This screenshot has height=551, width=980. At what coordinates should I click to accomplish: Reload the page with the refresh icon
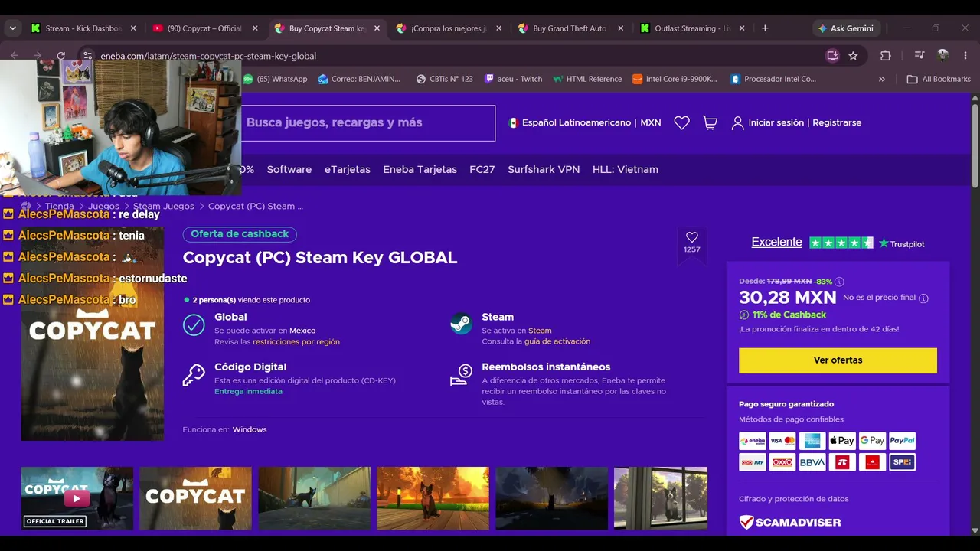[x=61, y=56]
